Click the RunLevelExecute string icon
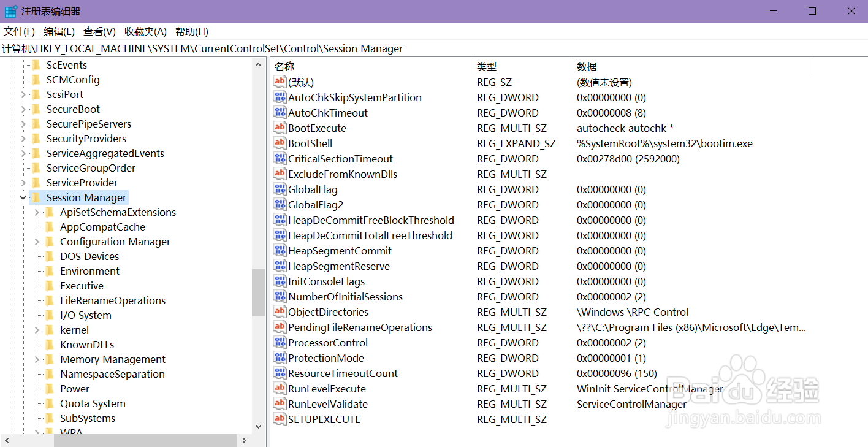 [x=280, y=389]
